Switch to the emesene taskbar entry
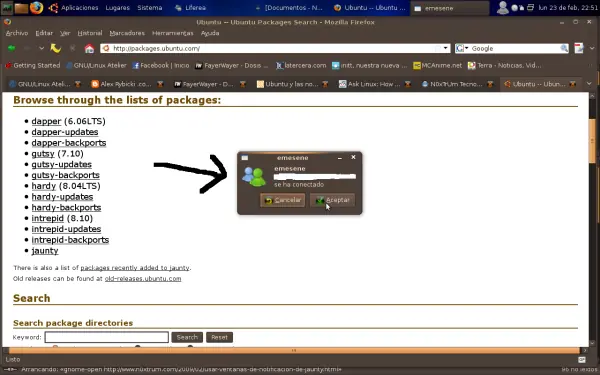The height and width of the screenshot is (375, 600). tap(450, 8)
